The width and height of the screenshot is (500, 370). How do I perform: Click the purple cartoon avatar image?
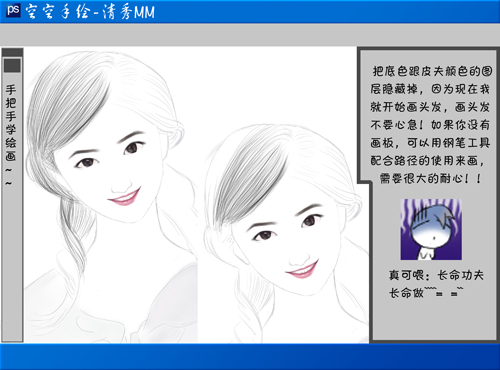pos(431,229)
